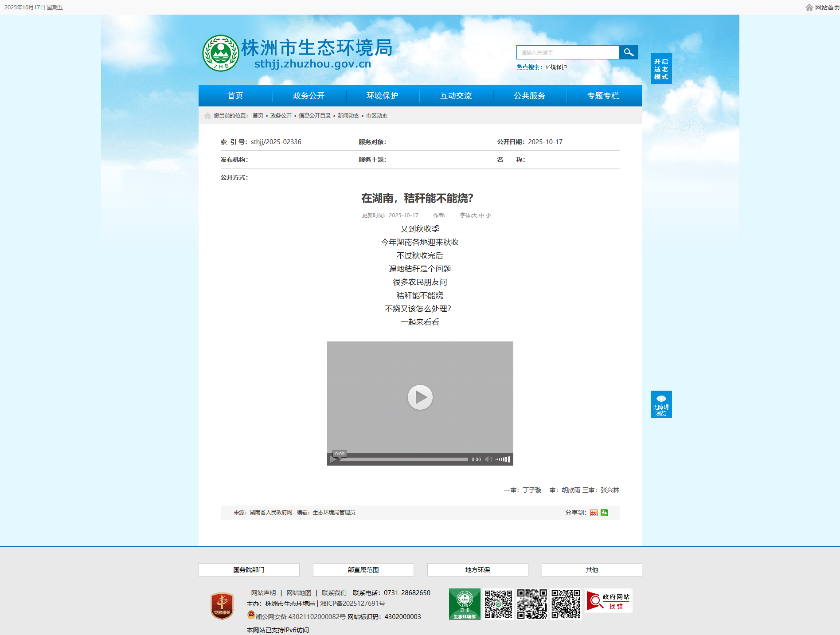The width and height of the screenshot is (840, 635).
Task: Click the 株洲市生态环境局 logo
Action: [297, 53]
